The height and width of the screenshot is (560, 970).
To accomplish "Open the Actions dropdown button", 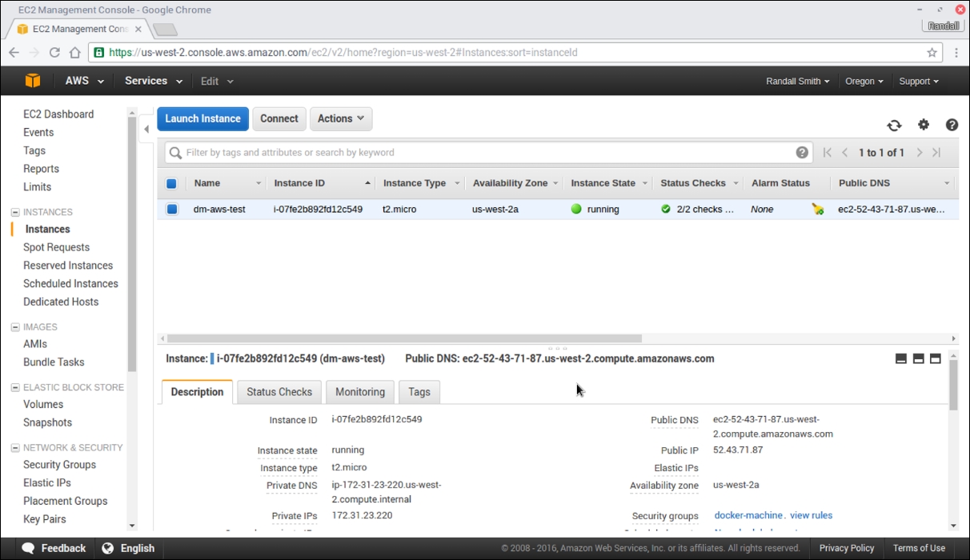I will coord(341,118).
